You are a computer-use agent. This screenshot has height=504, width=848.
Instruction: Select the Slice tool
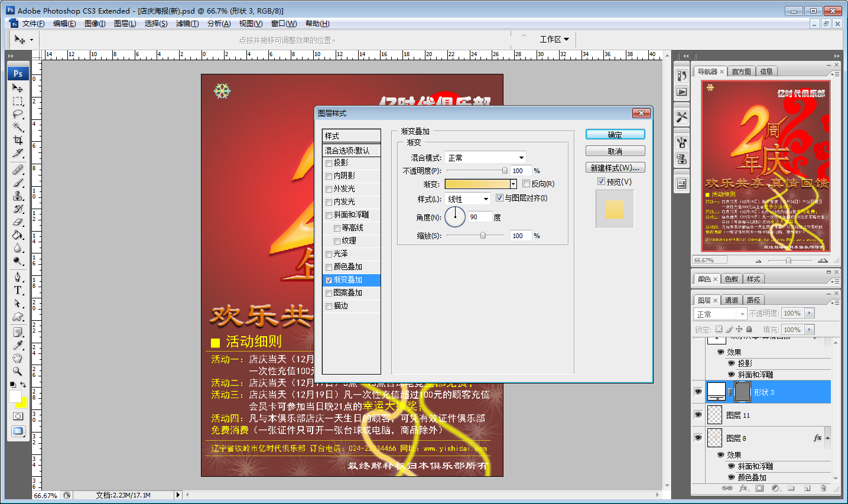[x=18, y=153]
